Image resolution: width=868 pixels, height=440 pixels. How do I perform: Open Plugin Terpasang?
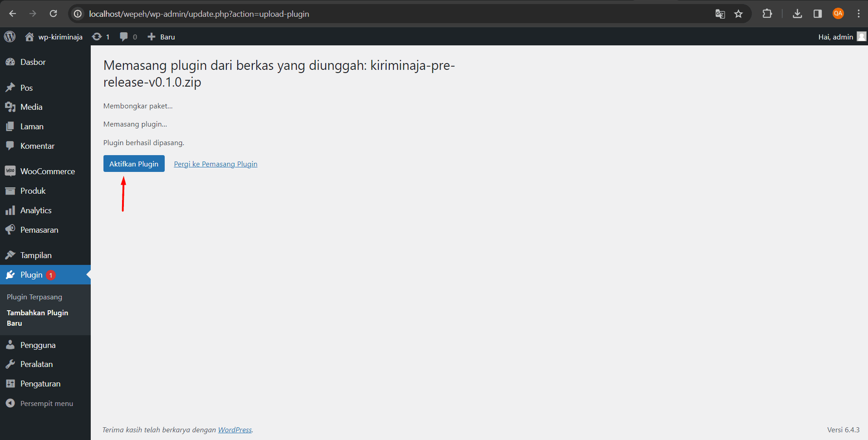pos(34,297)
